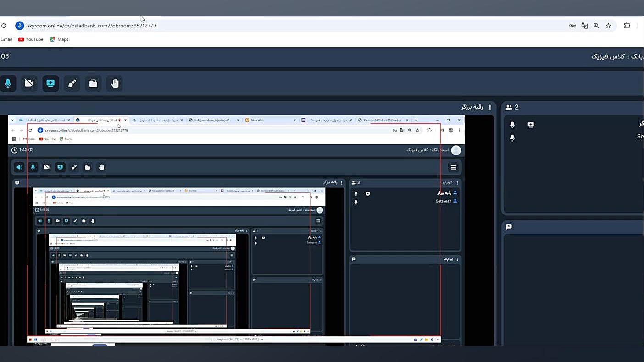This screenshot has height=362, width=644.
Task: Toggle the screen-share button in the largest shared copy's toolbar
Action: point(60,167)
